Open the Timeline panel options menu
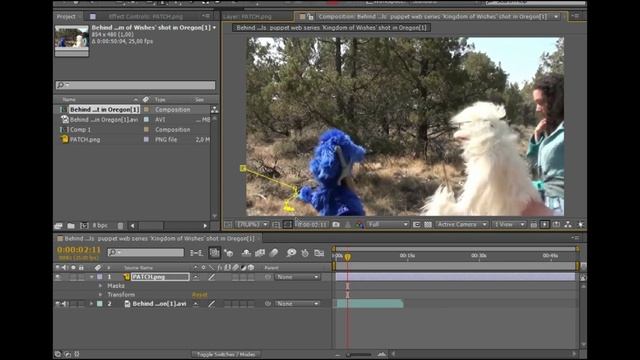640x360 pixels. coord(576,238)
